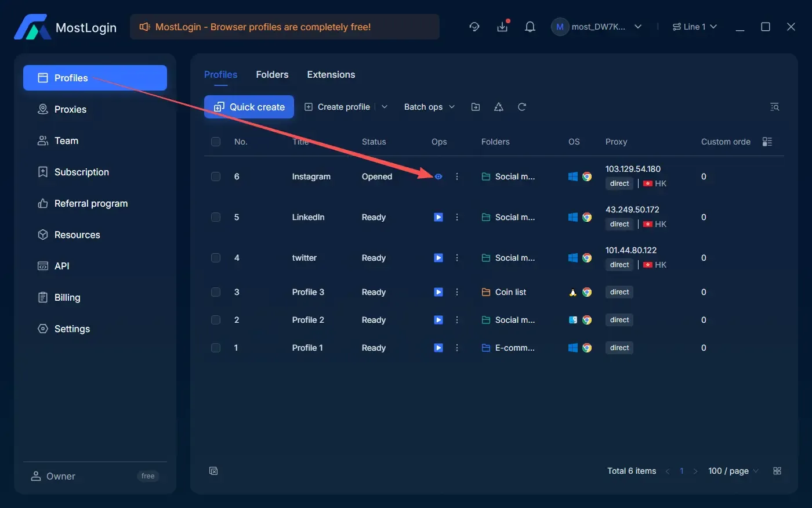Click proxy IP 103.129.54.180
812x508 pixels.
pos(633,169)
